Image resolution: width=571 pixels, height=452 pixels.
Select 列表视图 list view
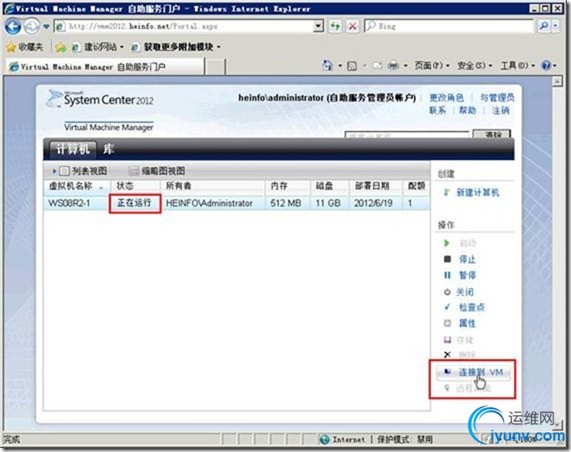[84, 171]
